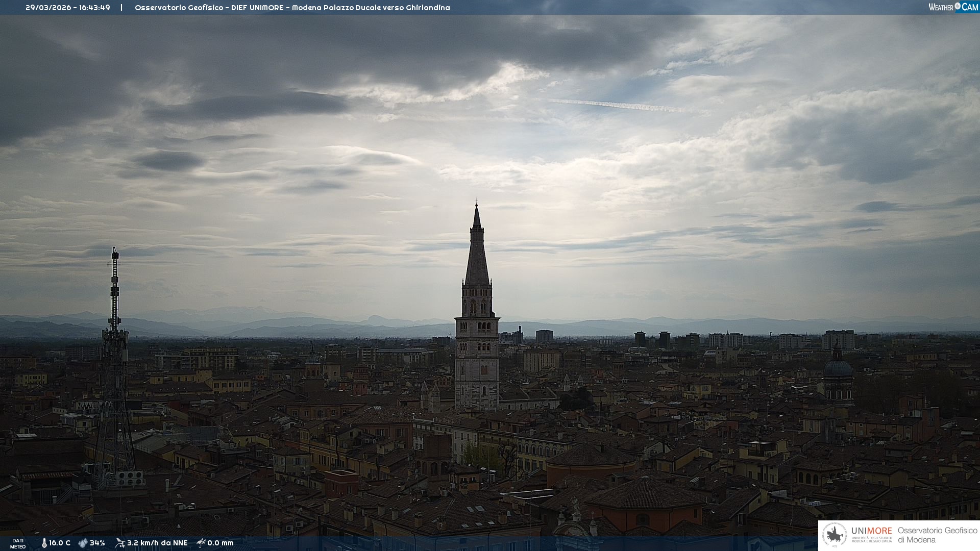This screenshot has width=980, height=551.
Task: Click the UNIMORE university name text
Action: (x=871, y=531)
